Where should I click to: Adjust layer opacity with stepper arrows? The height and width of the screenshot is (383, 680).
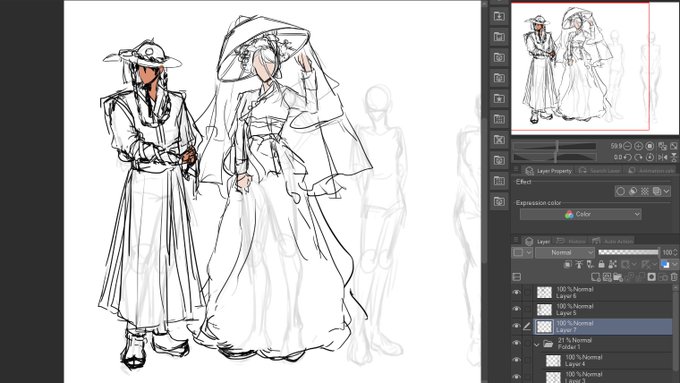click(675, 252)
